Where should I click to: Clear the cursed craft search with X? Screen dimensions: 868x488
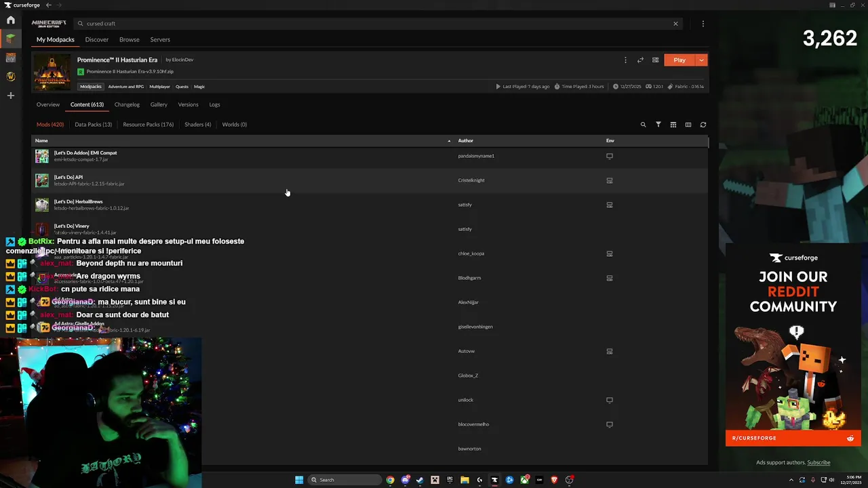pyautogui.click(x=675, y=24)
